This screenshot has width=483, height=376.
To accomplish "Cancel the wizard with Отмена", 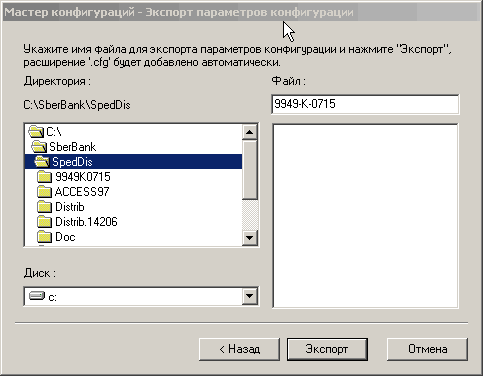I will tap(427, 349).
